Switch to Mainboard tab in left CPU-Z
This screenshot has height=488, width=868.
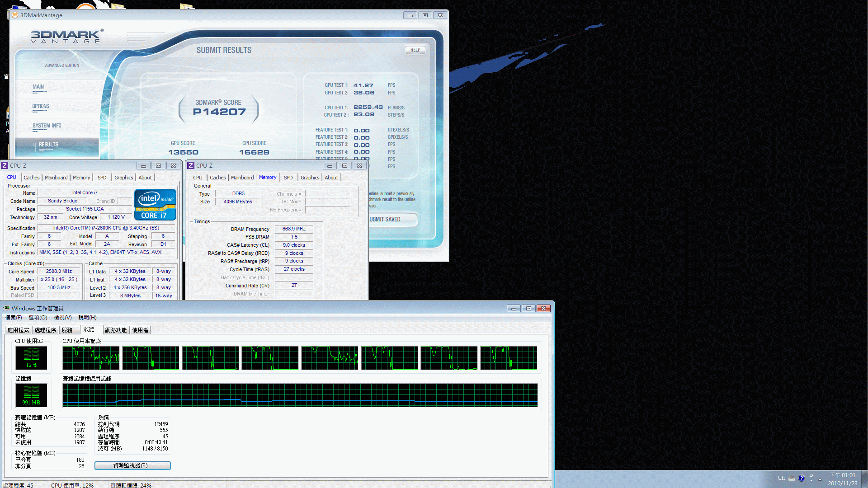pos(56,178)
